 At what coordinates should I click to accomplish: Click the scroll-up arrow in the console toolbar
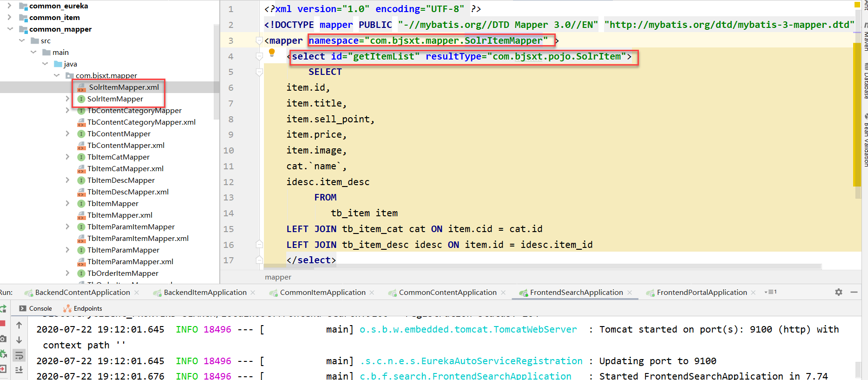(19, 325)
